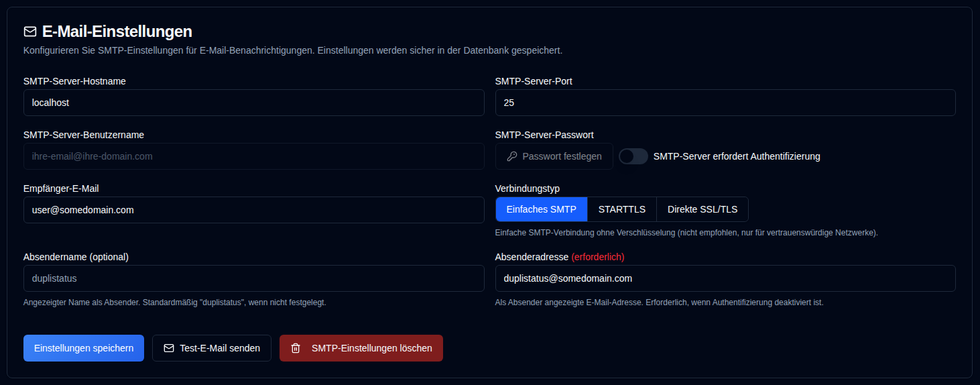The height and width of the screenshot is (385, 980).
Task: Click the SMTP-Server-Benutzername label
Action: click(84, 135)
